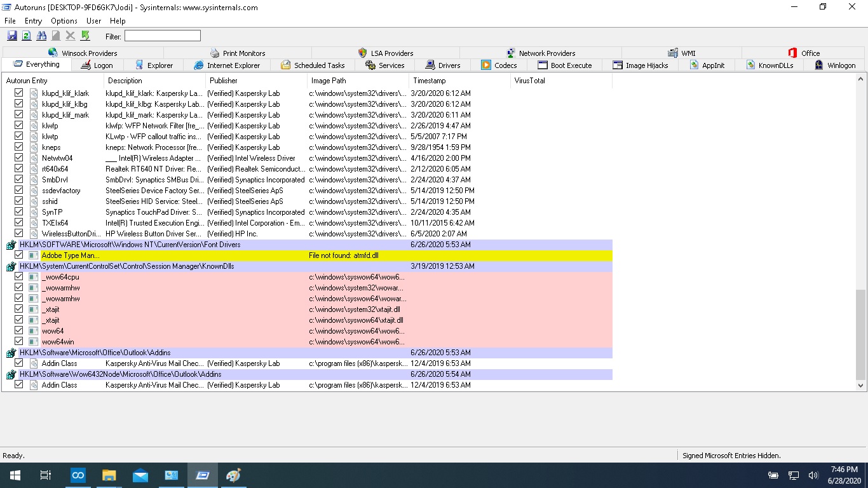Uncheck the TXEIx64 entry checkbox
The image size is (868, 488).
coord(19,223)
